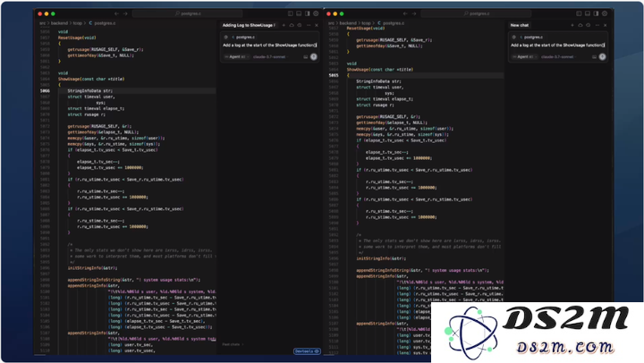Toggle the secondary sidebar in the New chat window
The width and height of the screenshot is (644, 363).
click(x=596, y=13)
